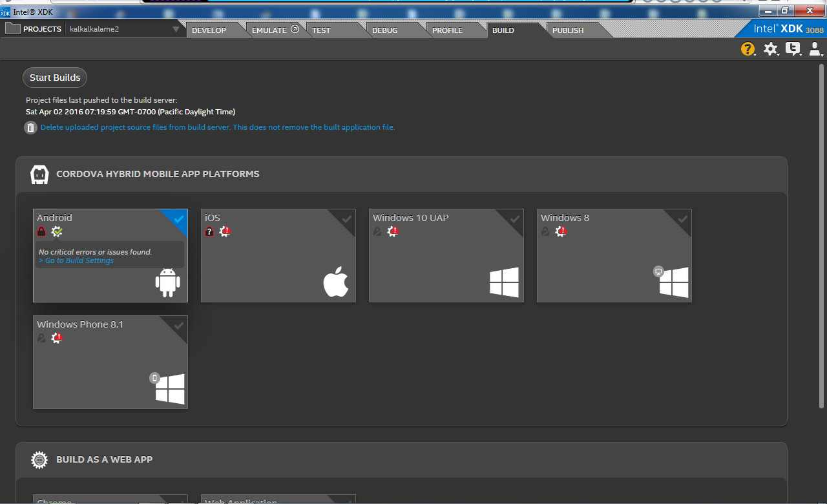Click the CORDOVA HYBRID MOBILE APP PLATFORMS heading
This screenshot has height=504, width=827.
pyautogui.click(x=158, y=174)
